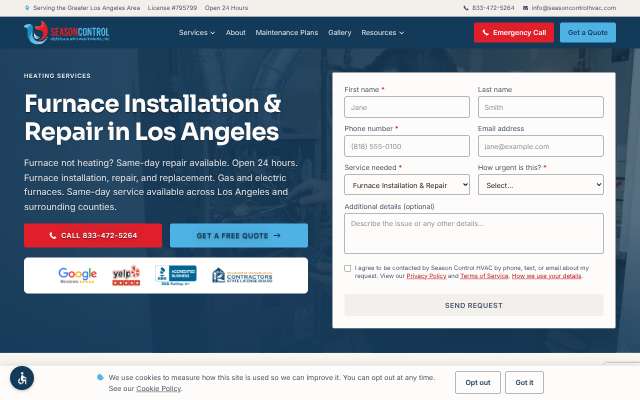Click the Get a Quote header button
640x400 pixels.
pos(588,33)
